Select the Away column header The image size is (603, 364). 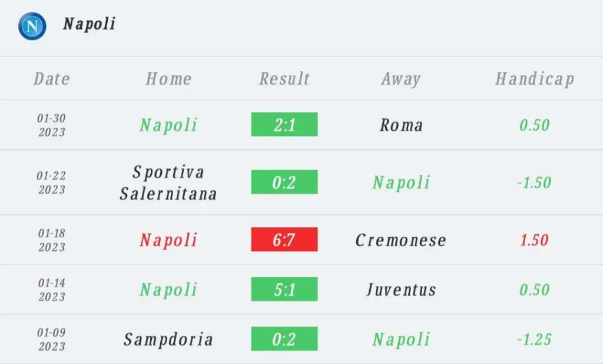[x=401, y=80]
